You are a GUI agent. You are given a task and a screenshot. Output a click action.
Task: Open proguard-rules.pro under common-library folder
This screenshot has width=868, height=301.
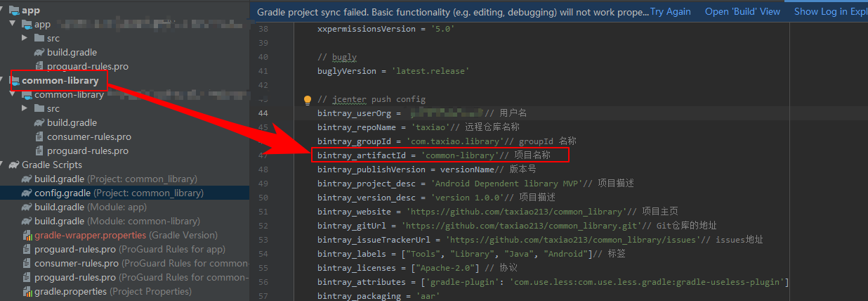[x=87, y=150]
